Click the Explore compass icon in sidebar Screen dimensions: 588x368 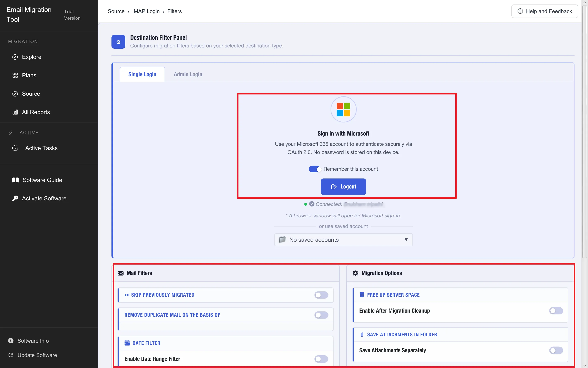[15, 57]
